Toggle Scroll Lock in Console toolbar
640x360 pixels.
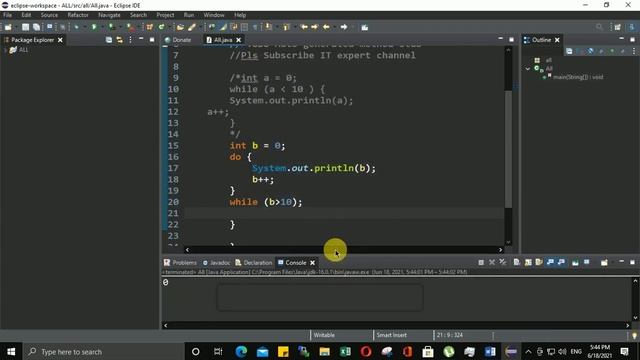[528, 262]
